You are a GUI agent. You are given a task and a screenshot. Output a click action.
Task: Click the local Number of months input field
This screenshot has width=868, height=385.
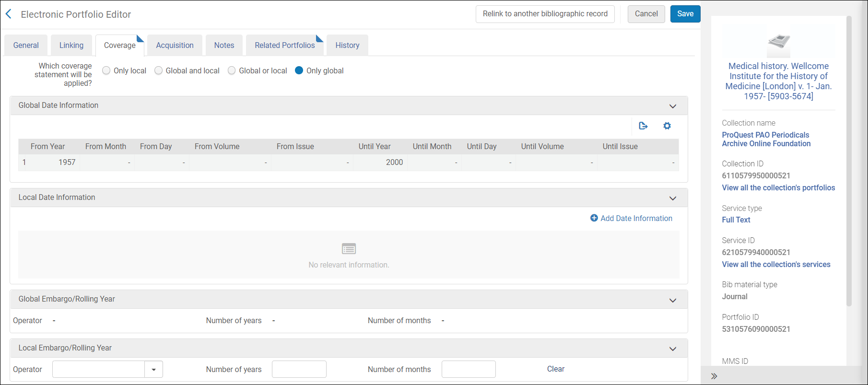(x=469, y=369)
